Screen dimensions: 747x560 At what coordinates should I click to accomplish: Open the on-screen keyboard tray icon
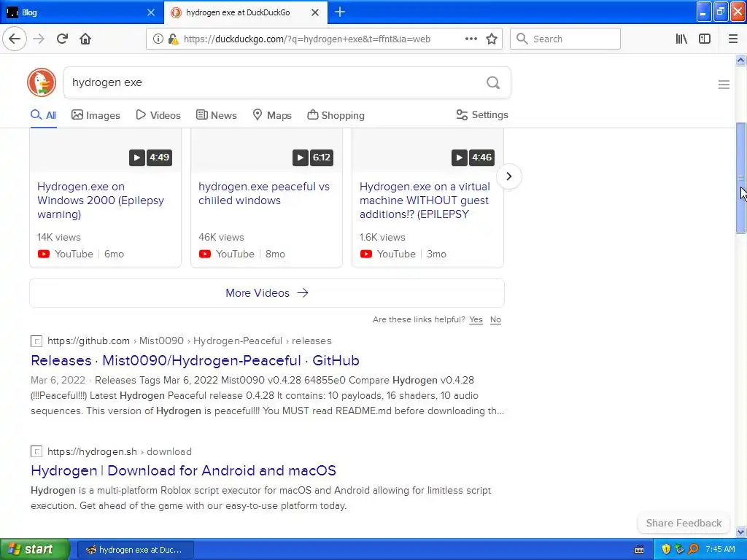click(639, 550)
